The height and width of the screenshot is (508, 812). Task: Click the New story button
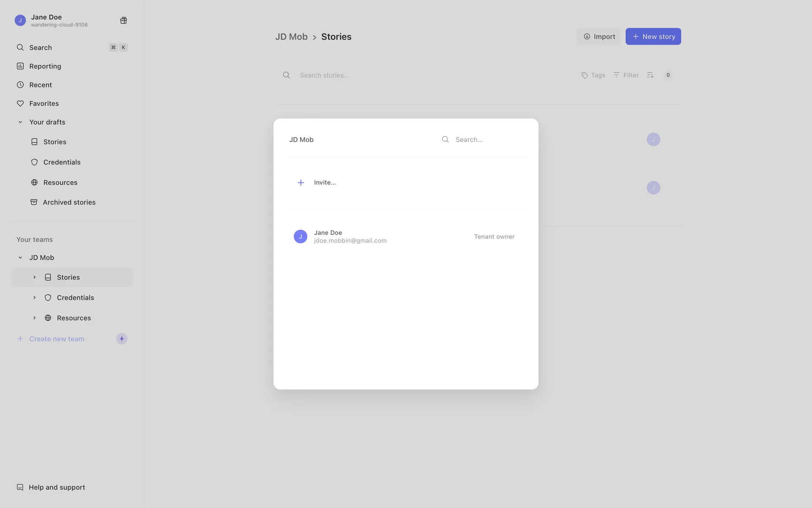pyautogui.click(x=653, y=36)
